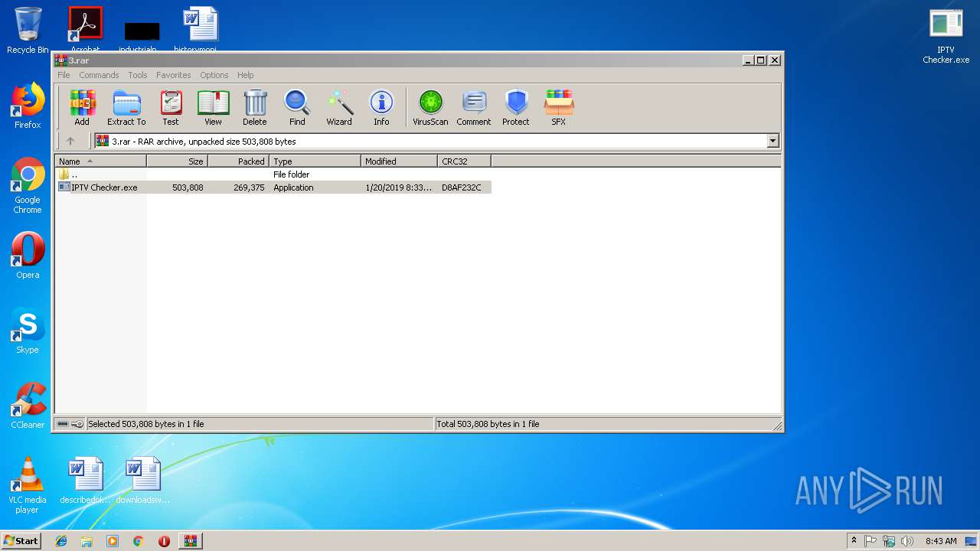Click the Extract To toolbar icon
Viewport: 980px width, 551px height.
click(126, 107)
